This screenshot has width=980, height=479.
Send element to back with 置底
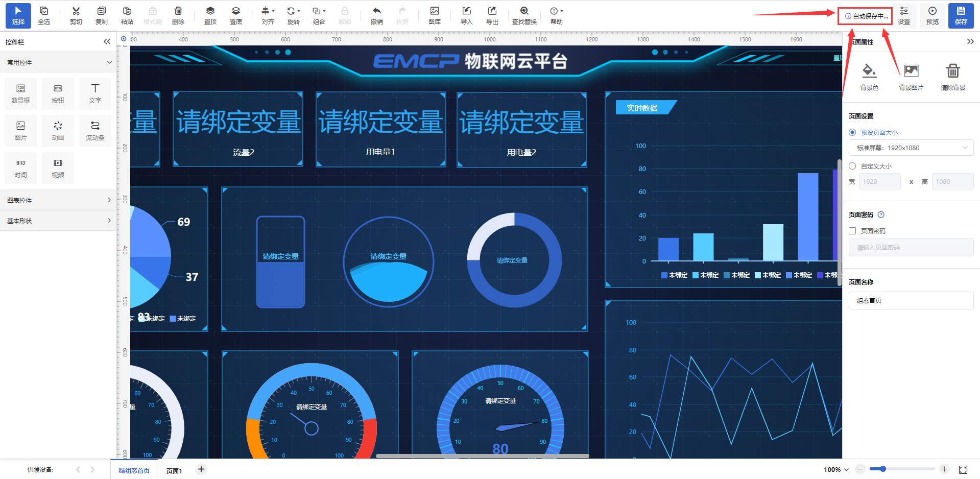[236, 15]
